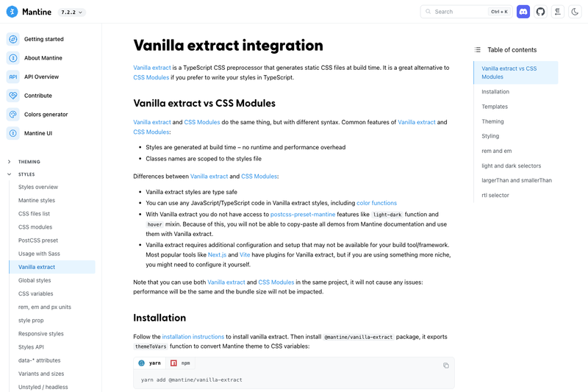Open Contribute heart icon

tap(12, 96)
